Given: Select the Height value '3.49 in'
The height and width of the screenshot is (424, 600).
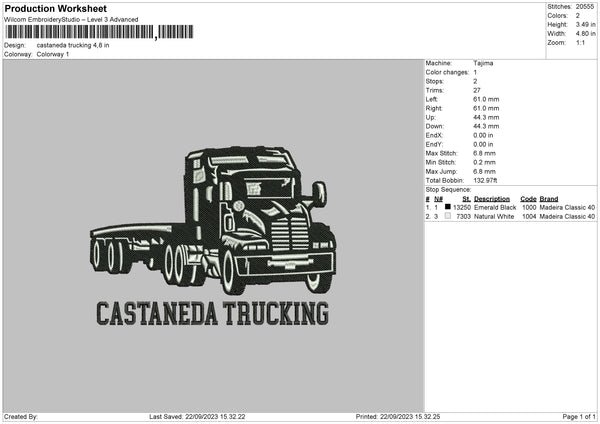Looking at the screenshot, I should pyautogui.click(x=585, y=24).
